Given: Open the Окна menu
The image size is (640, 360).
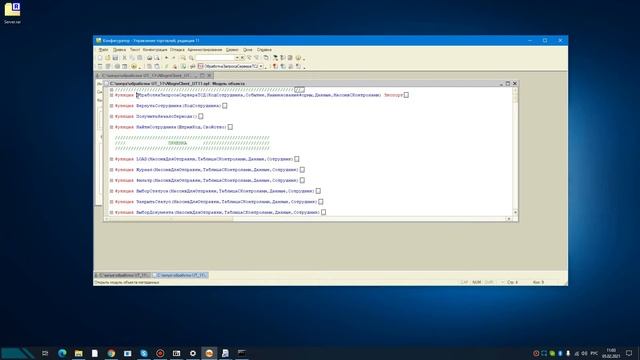Looking at the screenshot, I should [x=247, y=50].
